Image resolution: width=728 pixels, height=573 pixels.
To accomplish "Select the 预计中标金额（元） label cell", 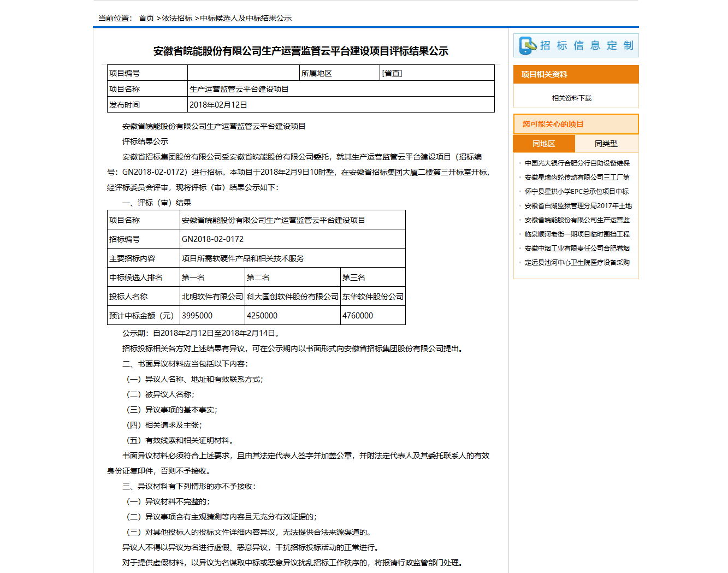I will [144, 316].
